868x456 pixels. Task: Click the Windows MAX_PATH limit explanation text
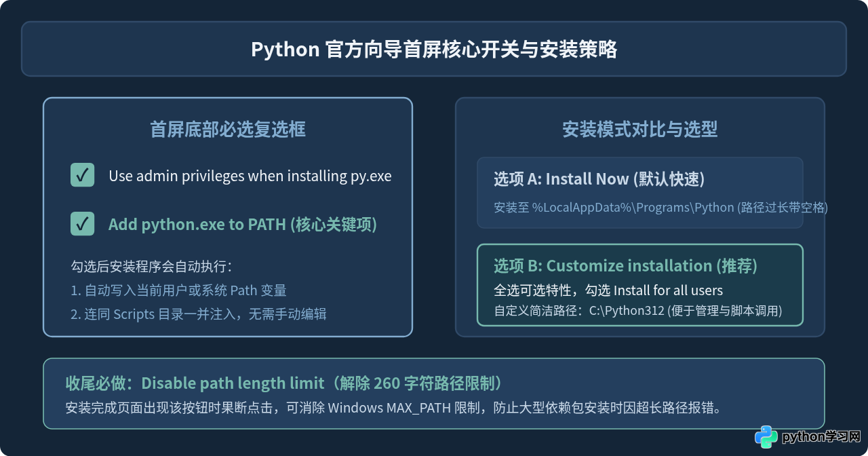[x=393, y=408]
